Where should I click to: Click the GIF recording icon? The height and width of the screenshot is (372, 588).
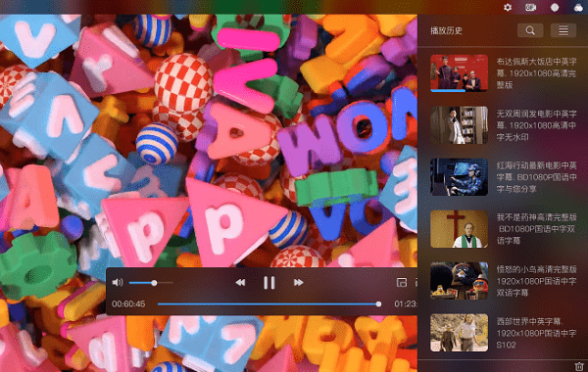point(530,7)
